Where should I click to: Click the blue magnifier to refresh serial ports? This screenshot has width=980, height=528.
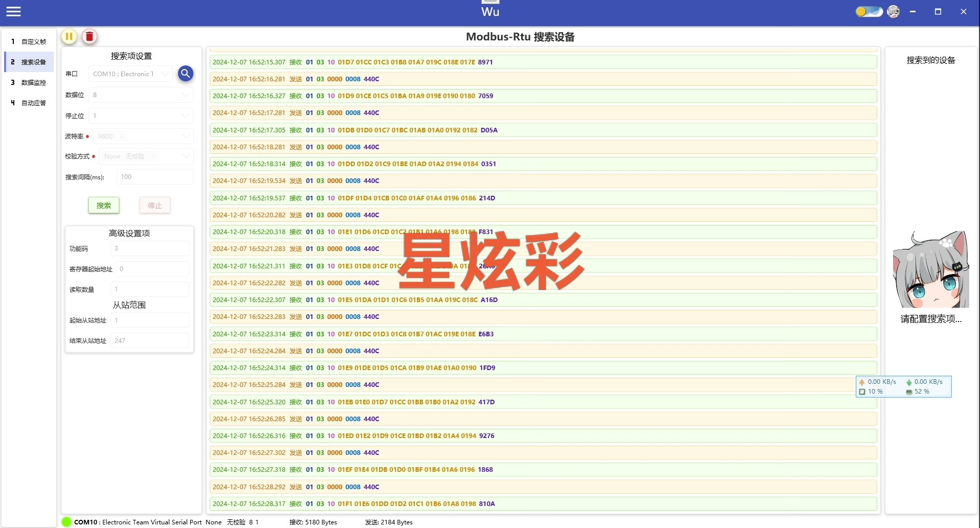pyautogui.click(x=186, y=74)
